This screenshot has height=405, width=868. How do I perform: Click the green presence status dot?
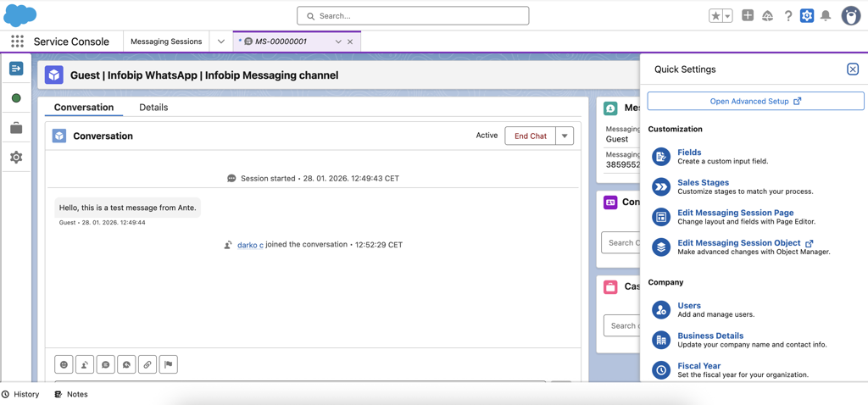[16, 98]
